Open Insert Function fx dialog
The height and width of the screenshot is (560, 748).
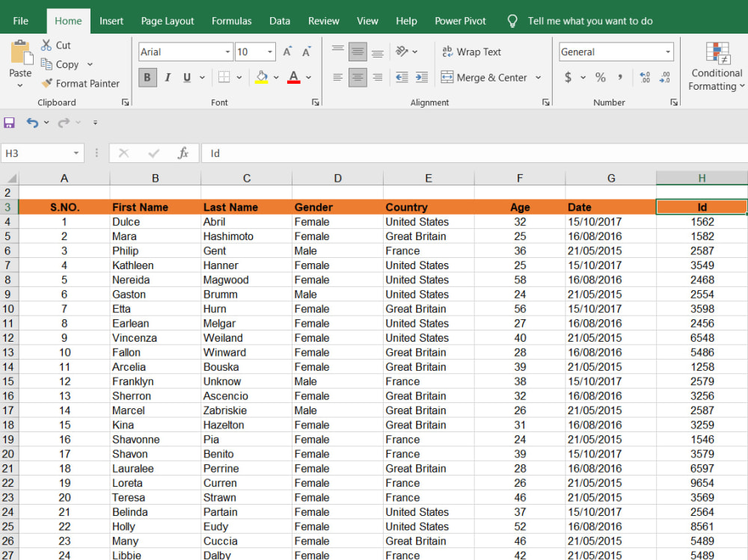(x=183, y=153)
